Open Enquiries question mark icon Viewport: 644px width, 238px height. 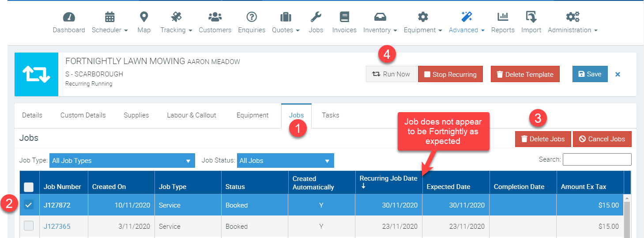click(x=252, y=17)
